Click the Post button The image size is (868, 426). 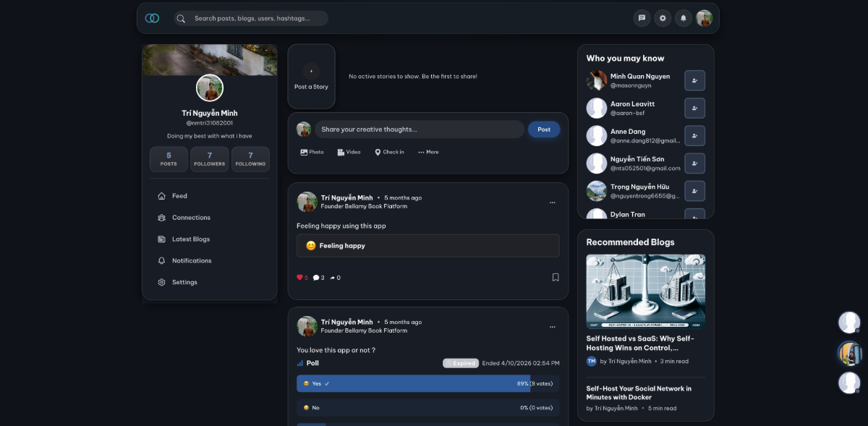pos(544,129)
